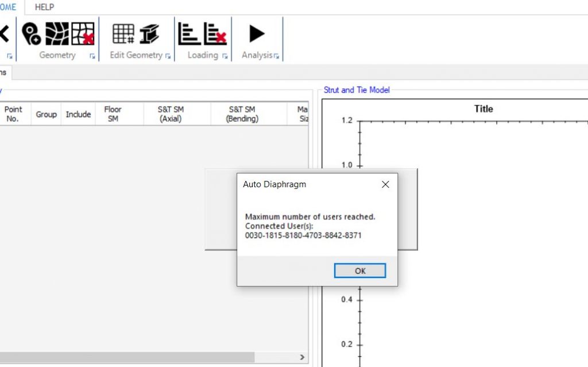Open the HELP ribbon tab
This screenshot has height=367, width=588.
point(44,7)
